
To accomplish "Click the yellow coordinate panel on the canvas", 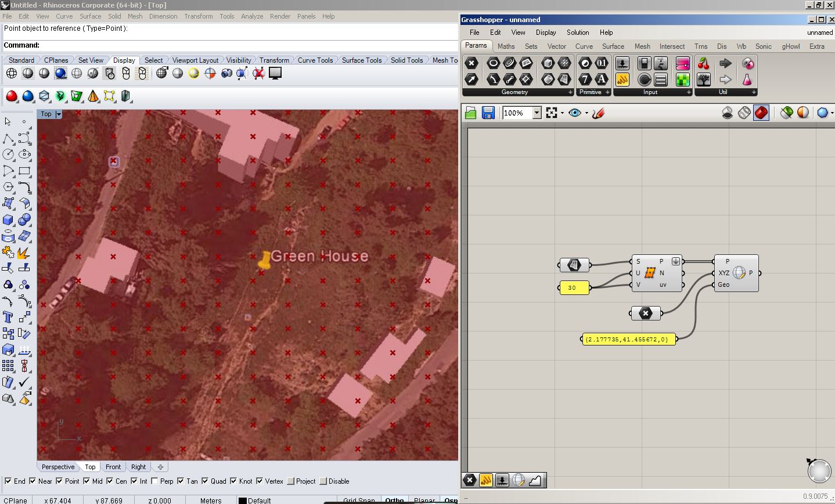I will tap(628, 339).
